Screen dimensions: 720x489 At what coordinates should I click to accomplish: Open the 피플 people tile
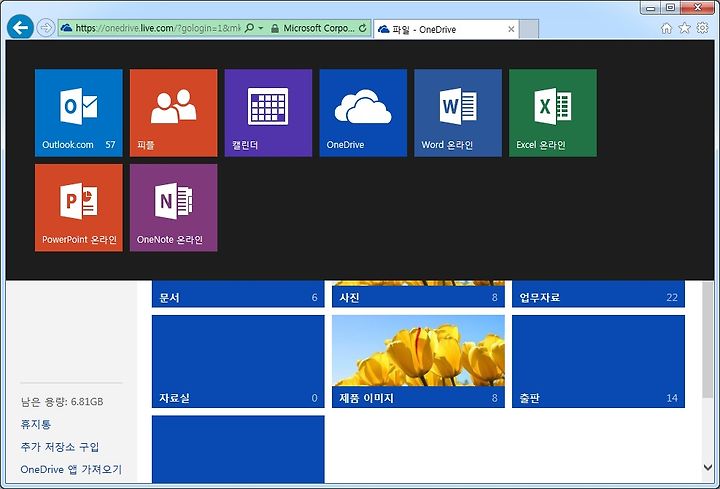point(174,113)
